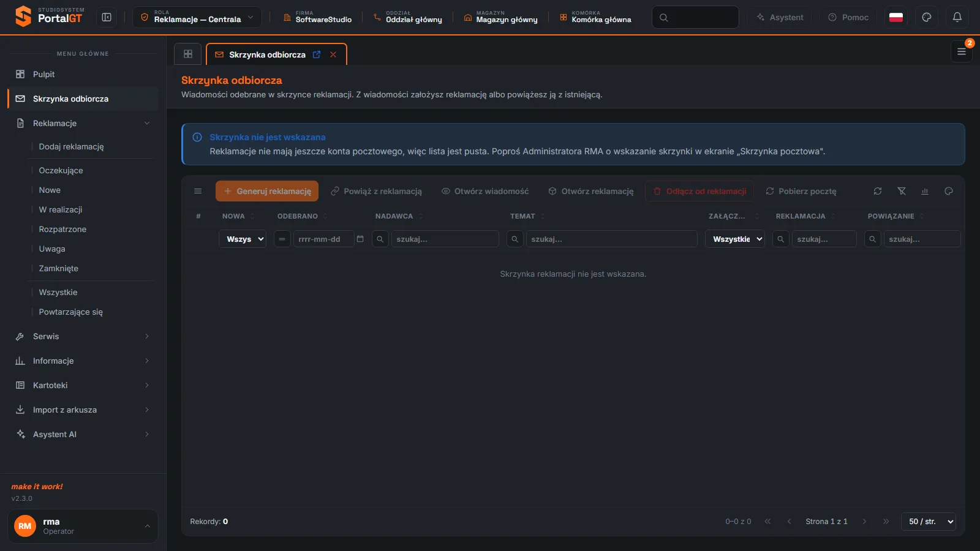Change the 50 / str. page size
The width and height of the screenshot is (980, 551).
pos(929,522)
